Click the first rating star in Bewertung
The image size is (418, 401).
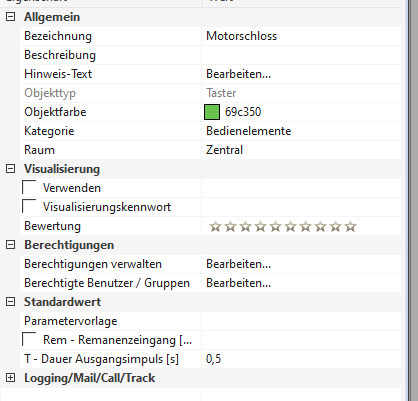coord(215,227)
